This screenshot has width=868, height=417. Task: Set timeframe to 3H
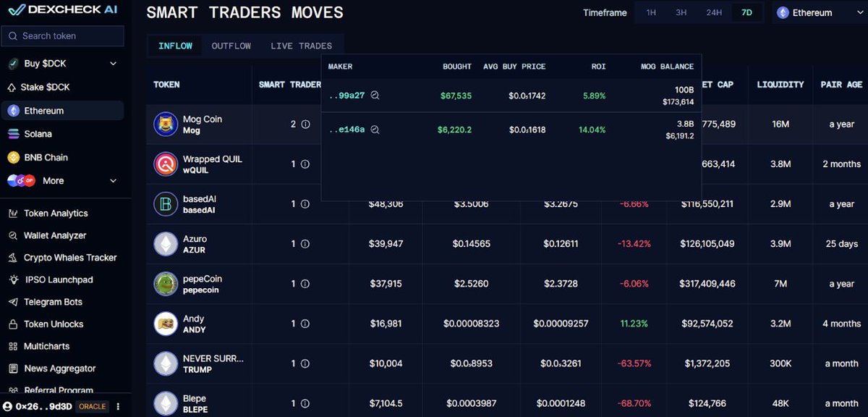(x=681, y=12)
